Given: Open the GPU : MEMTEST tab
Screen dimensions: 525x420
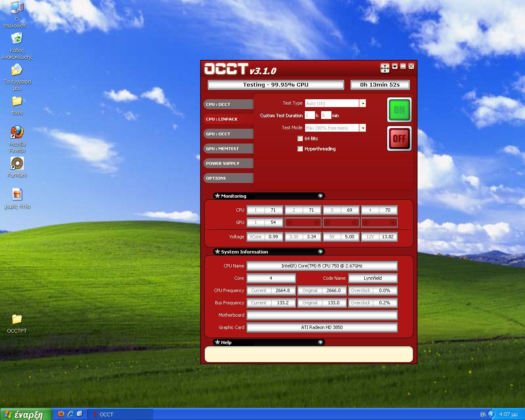Looking at the screenshot, I should pos(228,148).
